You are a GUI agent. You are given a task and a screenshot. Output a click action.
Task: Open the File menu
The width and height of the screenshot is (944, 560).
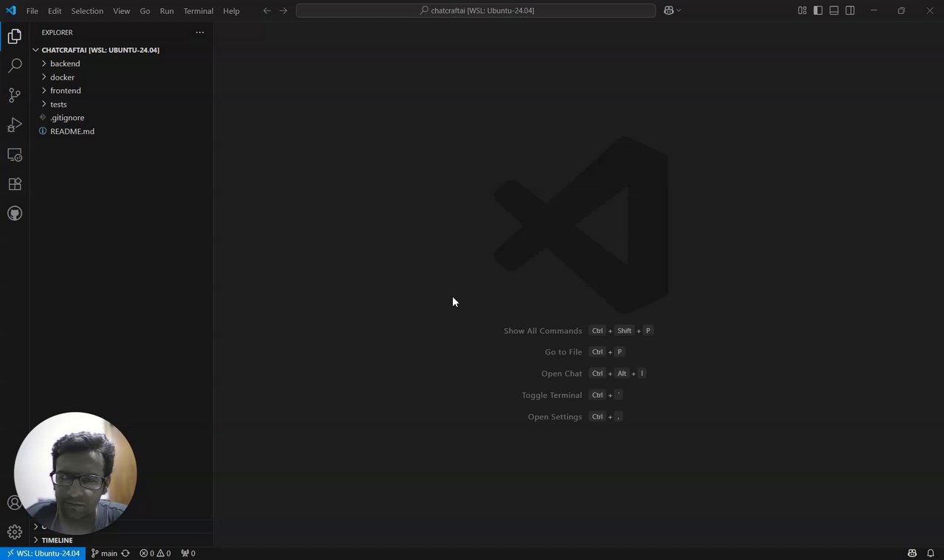pos(32,11)
